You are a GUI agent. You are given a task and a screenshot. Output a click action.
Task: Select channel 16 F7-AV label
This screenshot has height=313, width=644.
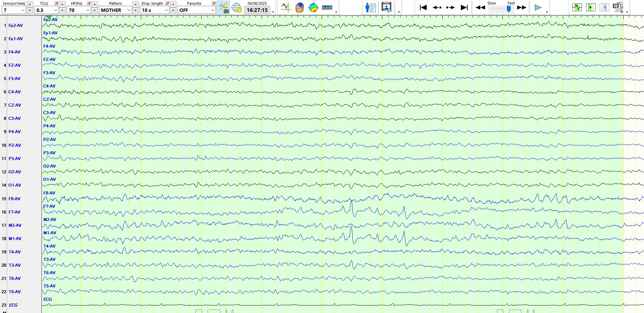pyautogui.click(x=15, y=212)
